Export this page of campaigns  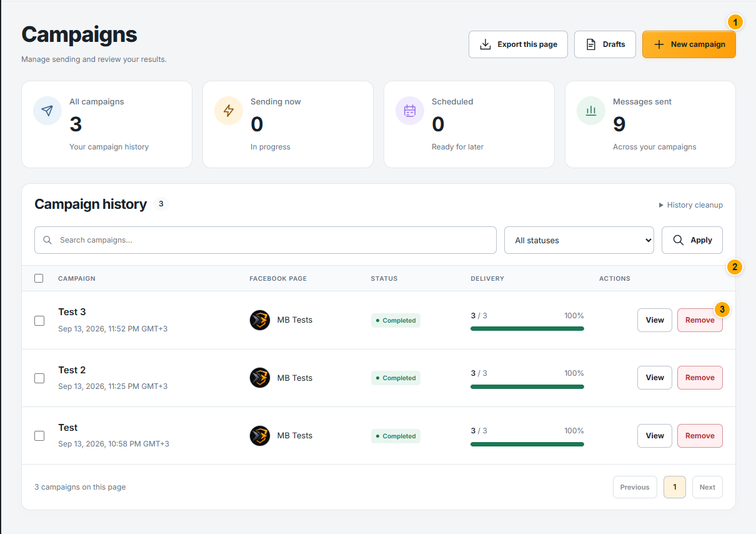(518, 44)
